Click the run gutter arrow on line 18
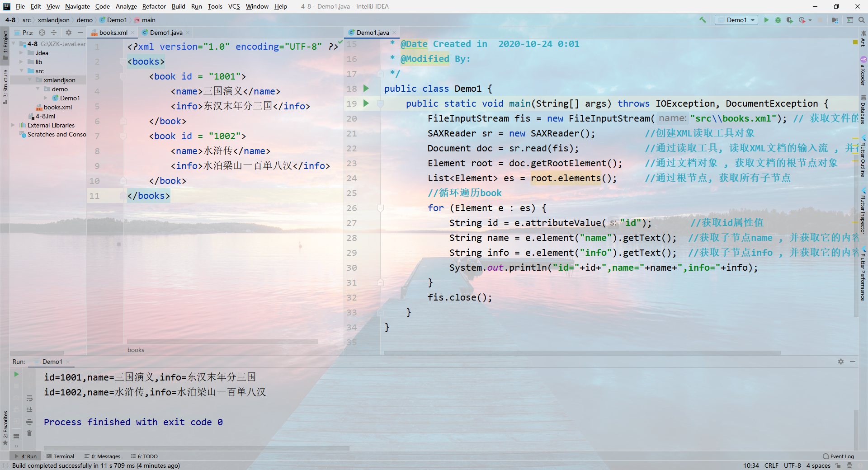This screenshot has width=868, height=470. click(x=366, y=89)
